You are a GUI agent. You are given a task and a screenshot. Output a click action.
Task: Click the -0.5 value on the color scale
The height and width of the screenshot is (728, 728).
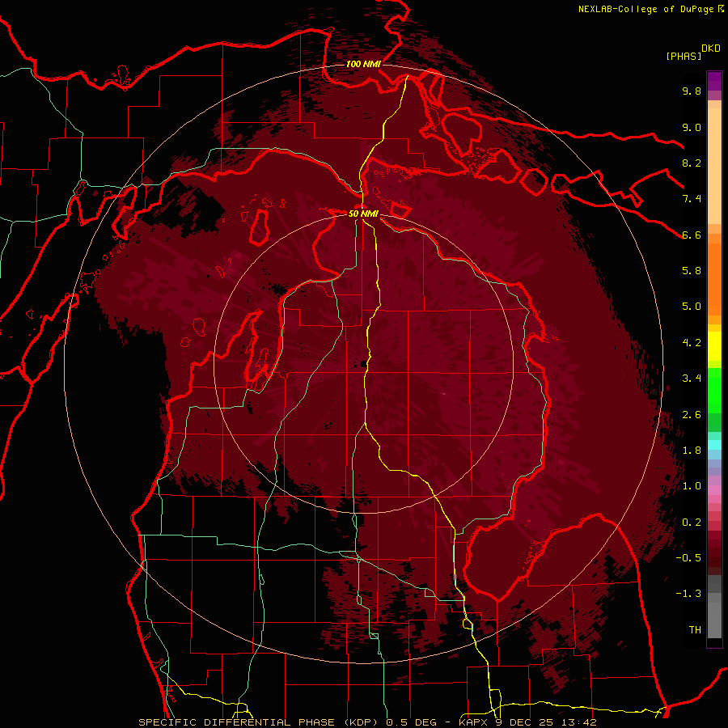click(x=688, y=558)
